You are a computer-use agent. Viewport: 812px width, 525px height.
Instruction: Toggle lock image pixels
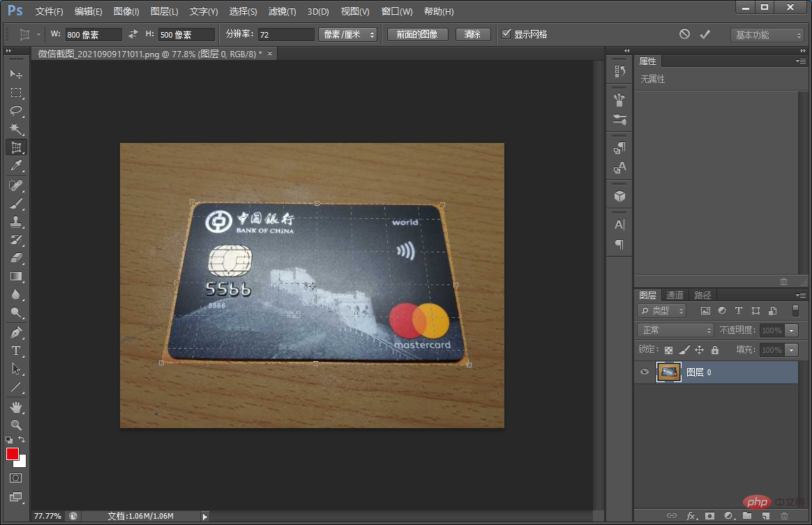(684, 350)
